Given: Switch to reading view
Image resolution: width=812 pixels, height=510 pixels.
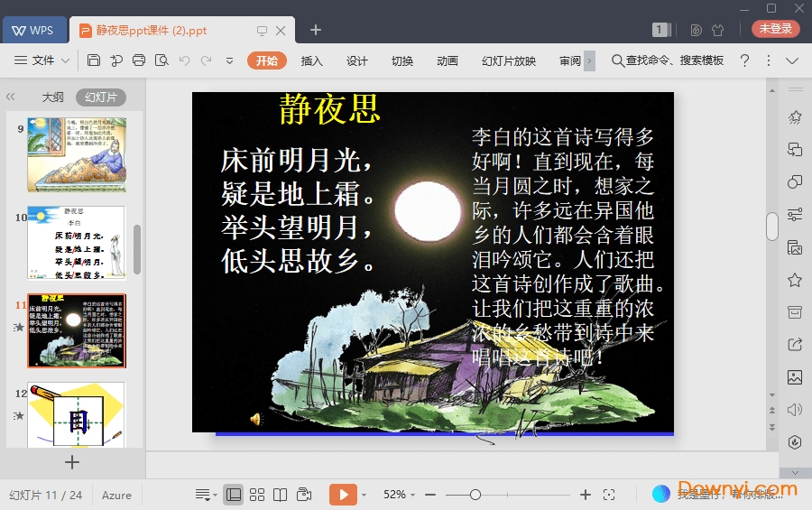Looking at the screenshot, I should (281, 495).
